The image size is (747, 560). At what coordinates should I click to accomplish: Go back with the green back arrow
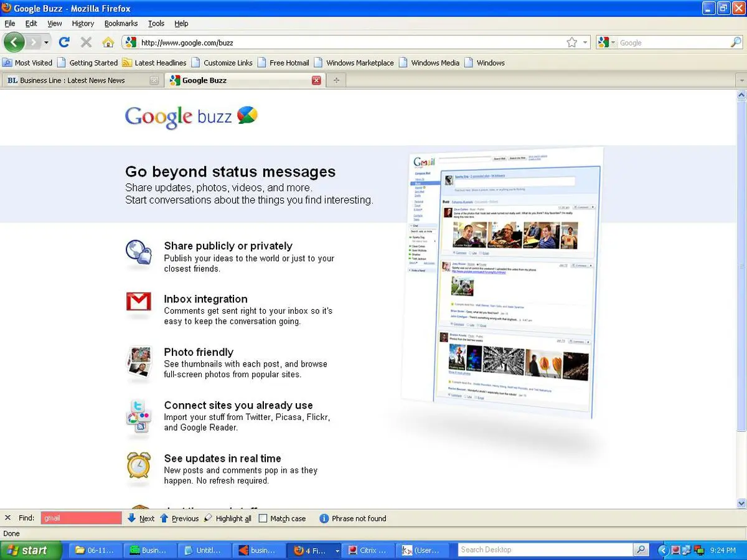(x=14, y=42)
